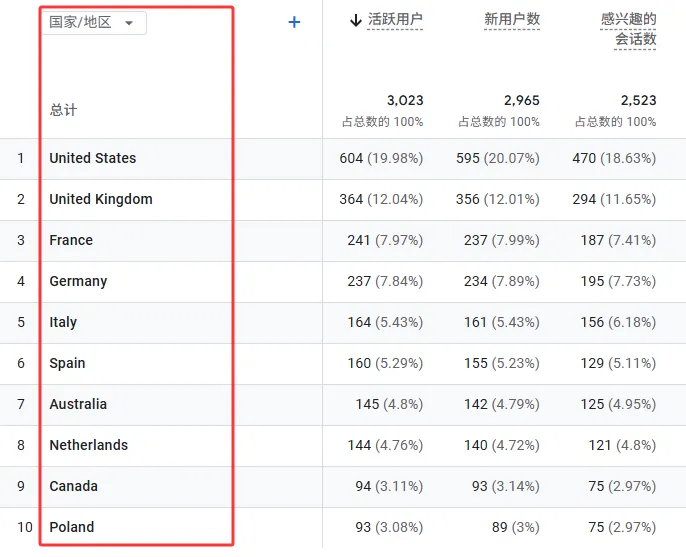Click United States new users 595 (20.07%)
Screen dimensions: 686x557
[498, 158]
